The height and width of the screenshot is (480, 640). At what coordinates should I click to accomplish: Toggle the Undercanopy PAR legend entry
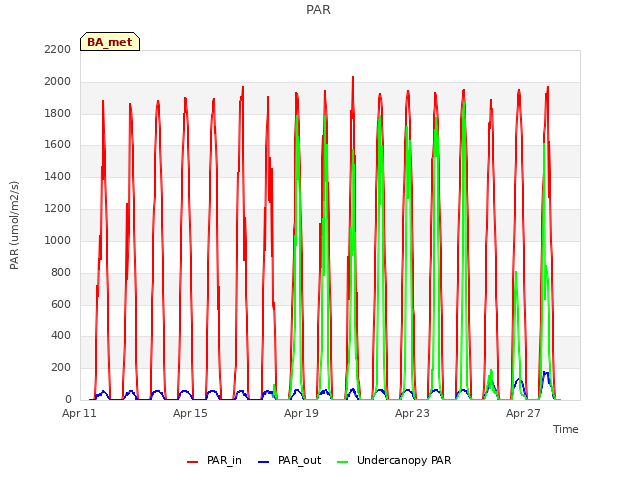point(394,460)
